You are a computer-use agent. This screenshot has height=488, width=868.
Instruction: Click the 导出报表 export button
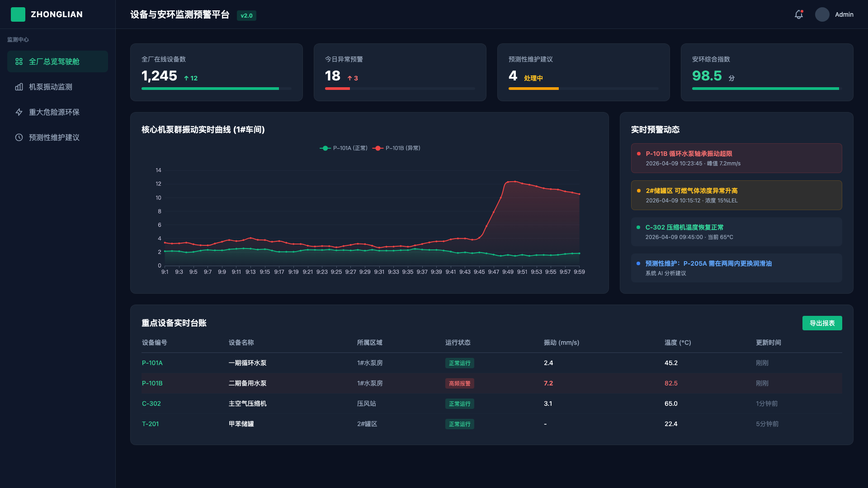[x=822, y=323]
